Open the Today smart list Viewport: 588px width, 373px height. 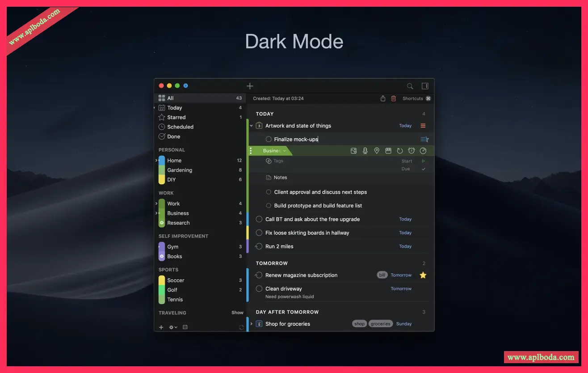[200, 108]
